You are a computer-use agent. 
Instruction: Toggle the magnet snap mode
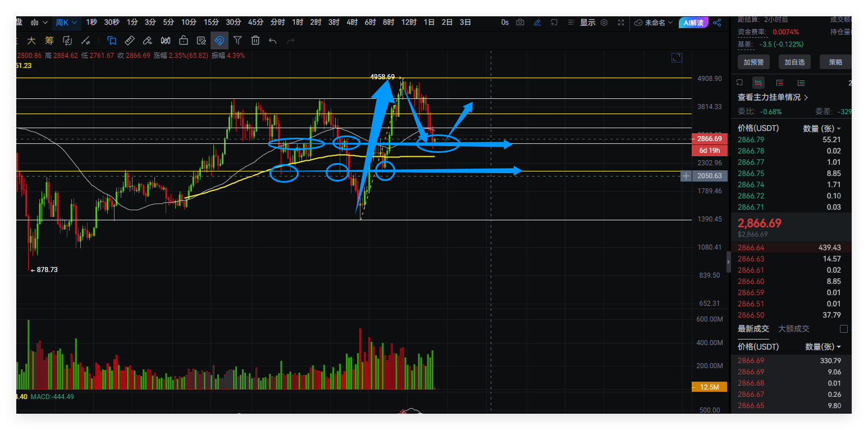[220, 40]
